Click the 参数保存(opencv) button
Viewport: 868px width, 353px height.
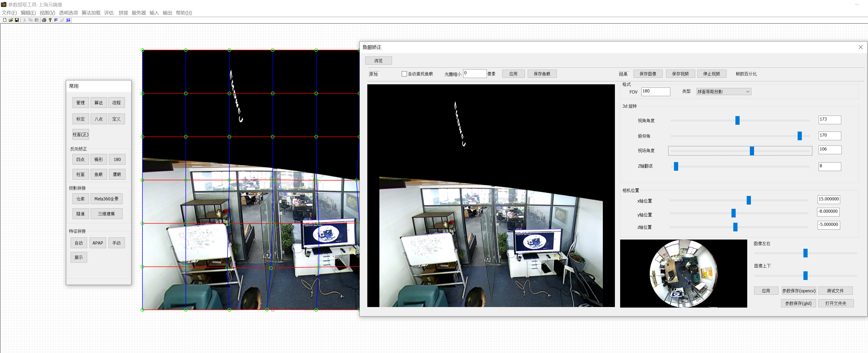(x=799, y=291)
